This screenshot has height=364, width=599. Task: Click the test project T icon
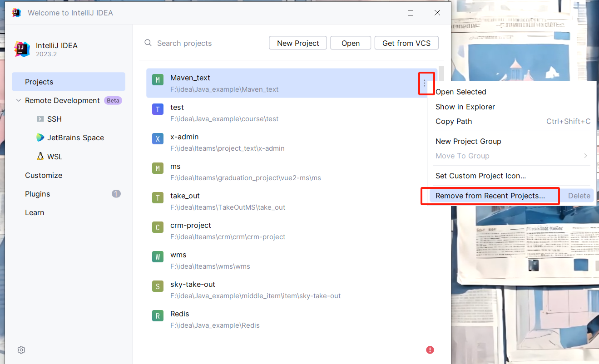tap(158, 109)
